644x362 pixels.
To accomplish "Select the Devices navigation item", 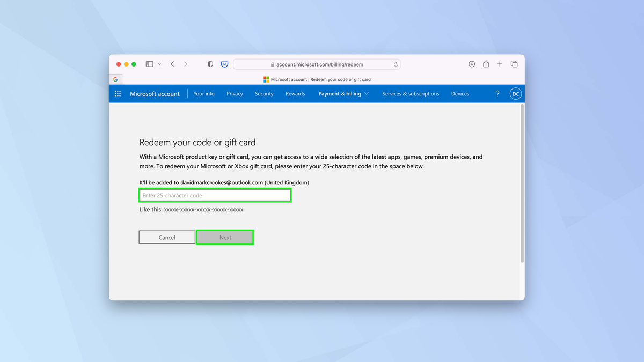I will (x=459, y=93).
